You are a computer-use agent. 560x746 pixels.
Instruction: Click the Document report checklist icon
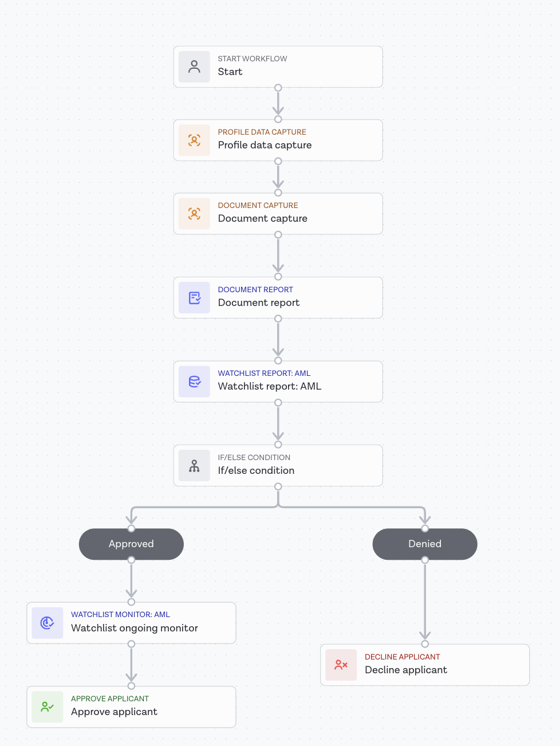194,298
